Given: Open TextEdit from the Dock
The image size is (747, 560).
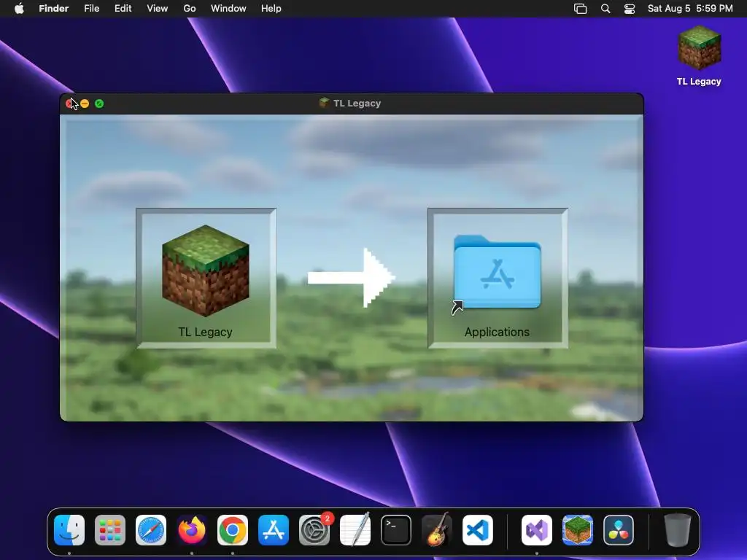Looking at the screenshot, I should (355, 530).
